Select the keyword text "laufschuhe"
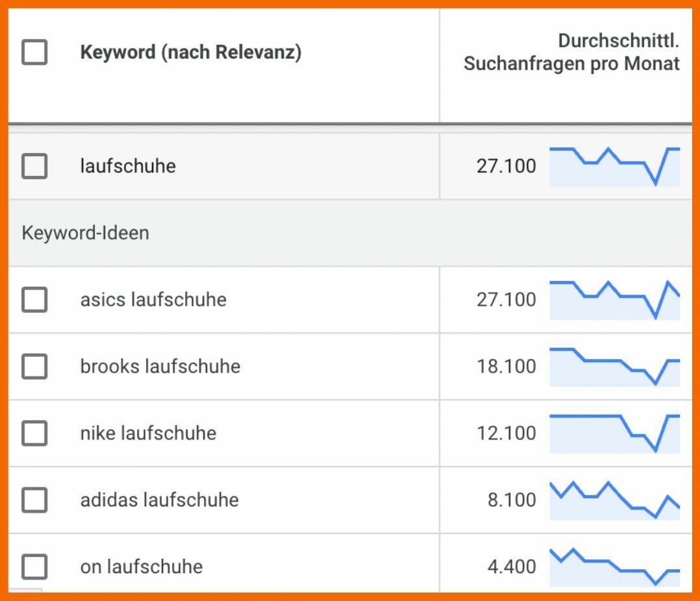Screen dimensions: 700x601 (127, 166)
